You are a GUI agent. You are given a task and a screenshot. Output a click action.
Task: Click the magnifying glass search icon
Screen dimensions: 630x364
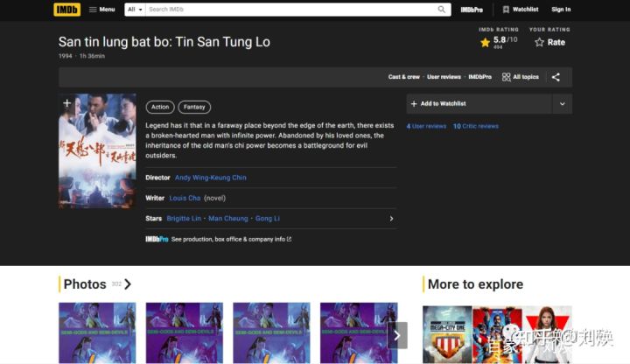coord(442,10)
